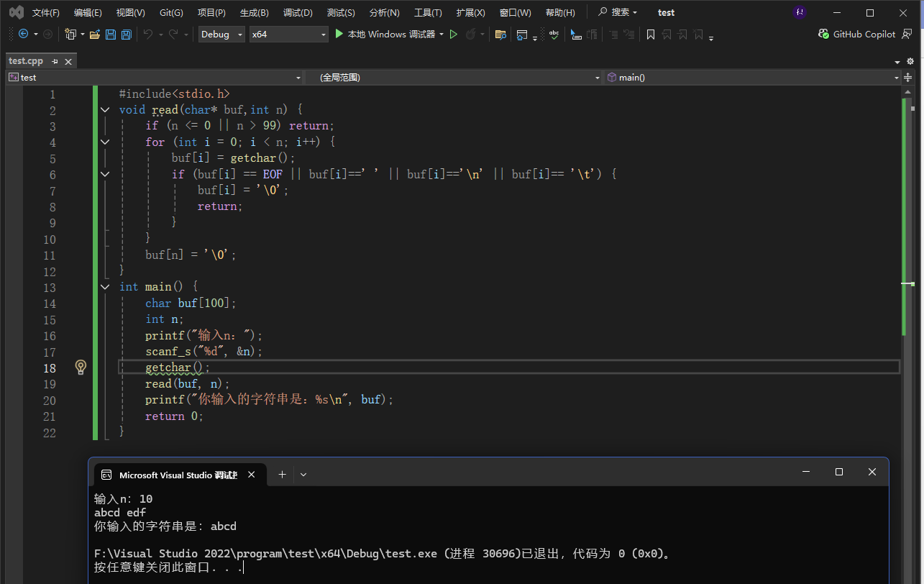Open the local Windows debugger dropdown arrow

pos(442,34)
